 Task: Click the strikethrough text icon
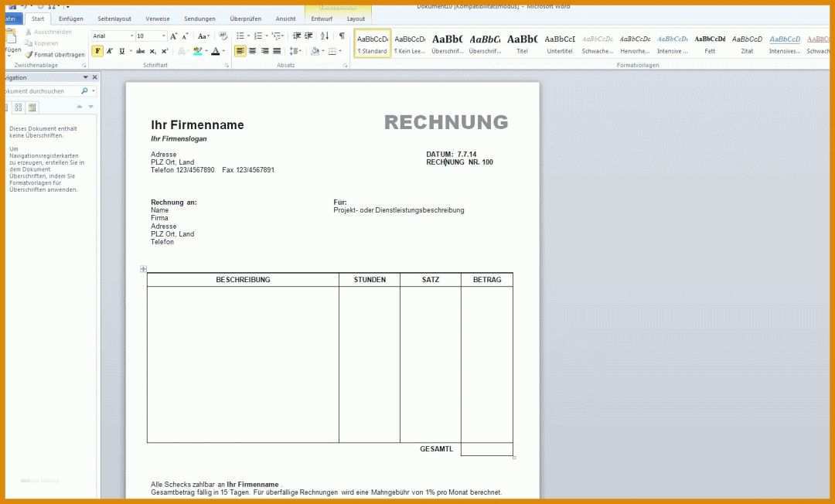tap(140, 51)
